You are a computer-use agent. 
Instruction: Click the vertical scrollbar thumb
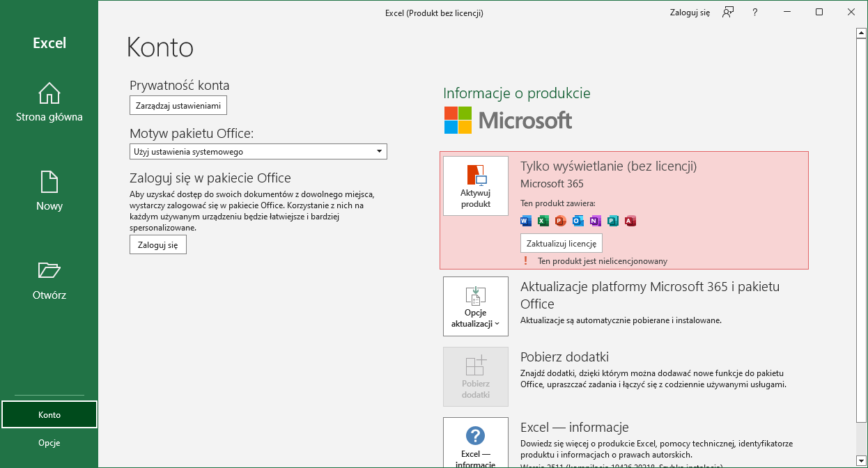tap(862, 230)
